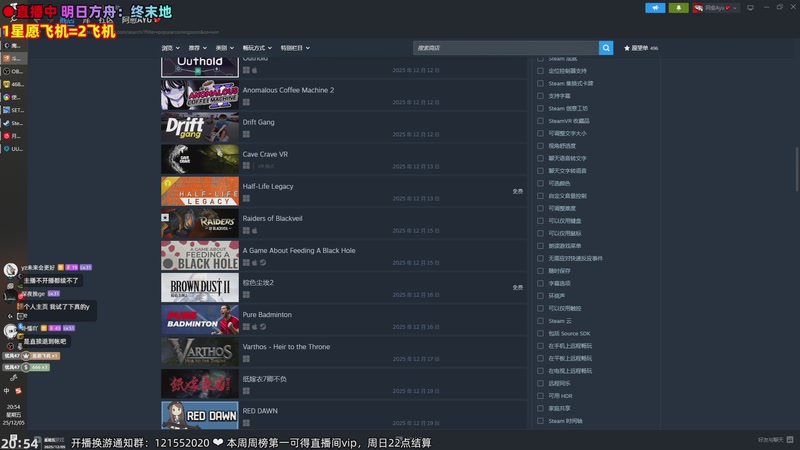The image size is (800, 450).
Task: Expand the 推荐 dropdown menu
Action: tap(197, 48)
